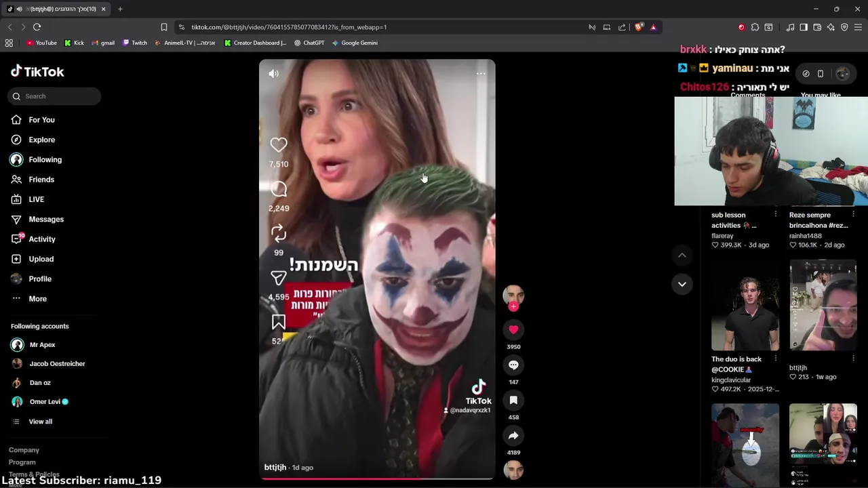Open the Following feed
The width and height of the screenshot is (868, 488).
click(x=45, y=159)
